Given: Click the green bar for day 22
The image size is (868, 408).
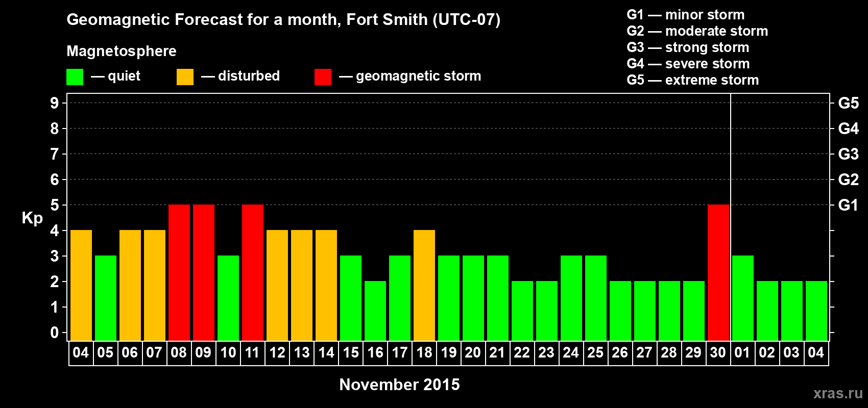Looking at the screenshot, I should (522, 311).
